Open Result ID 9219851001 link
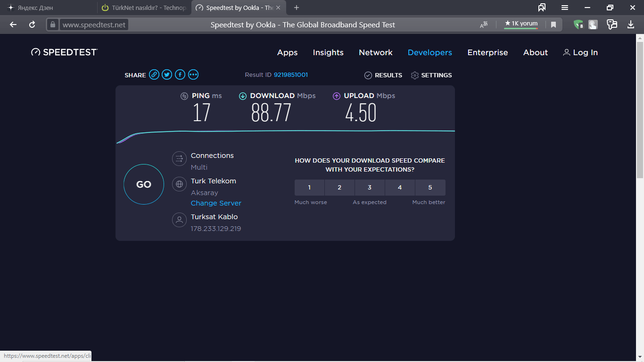The image size is (644, 362). [291, 75]
